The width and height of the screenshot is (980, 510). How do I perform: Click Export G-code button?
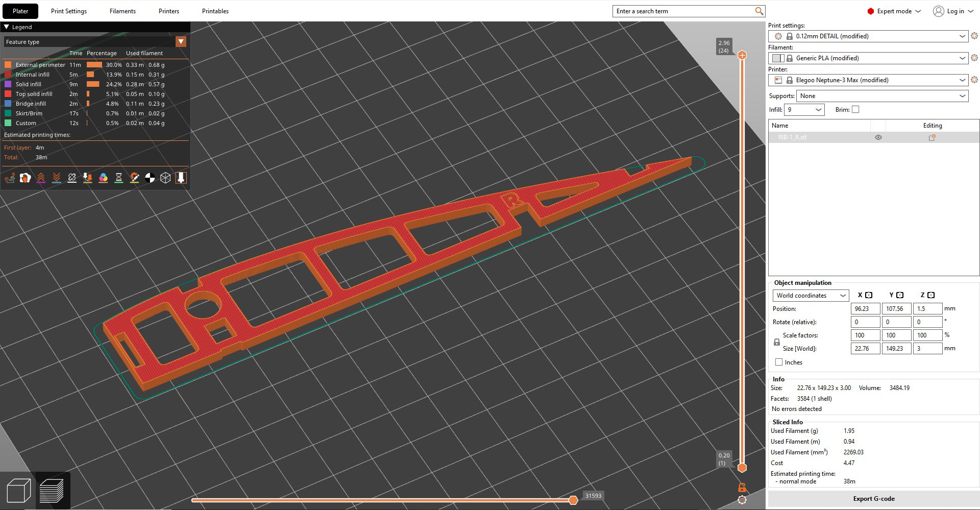tap(874, 499)
